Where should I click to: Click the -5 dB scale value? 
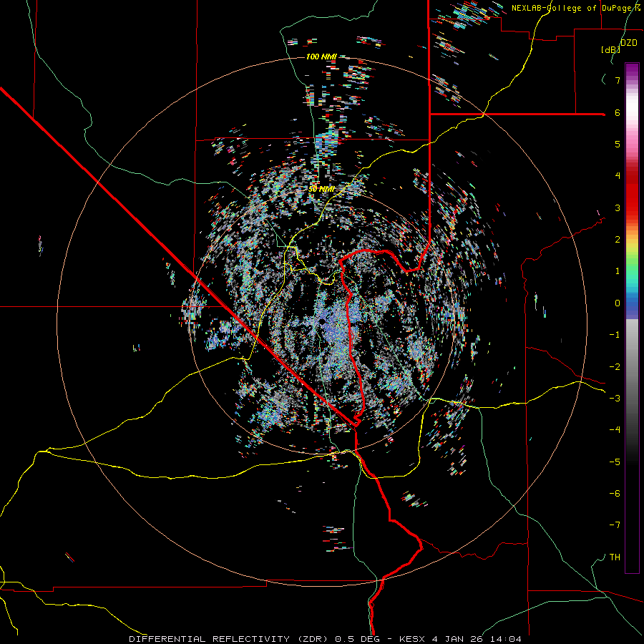(x=615, y=462)
